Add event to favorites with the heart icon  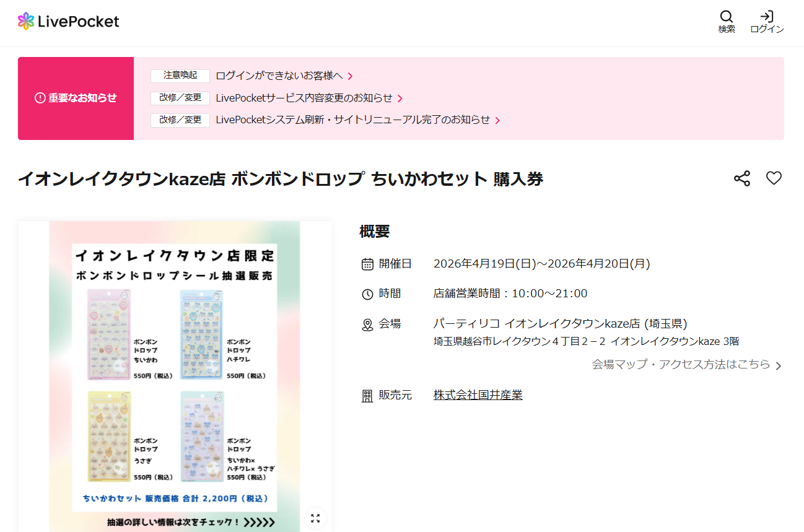(x=774, y=178)
